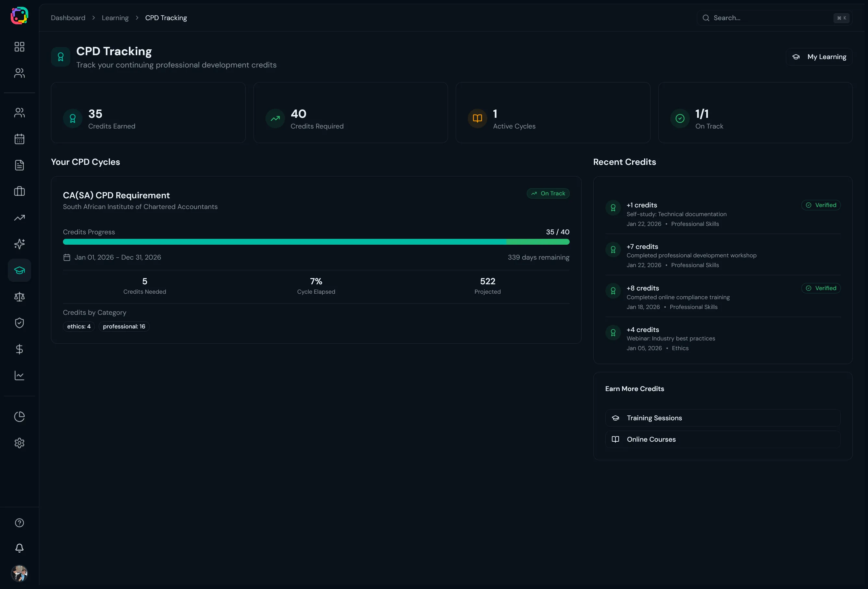Open Online Courses link
The height and width of the screenshot is (589, 868).
(722, 439)
